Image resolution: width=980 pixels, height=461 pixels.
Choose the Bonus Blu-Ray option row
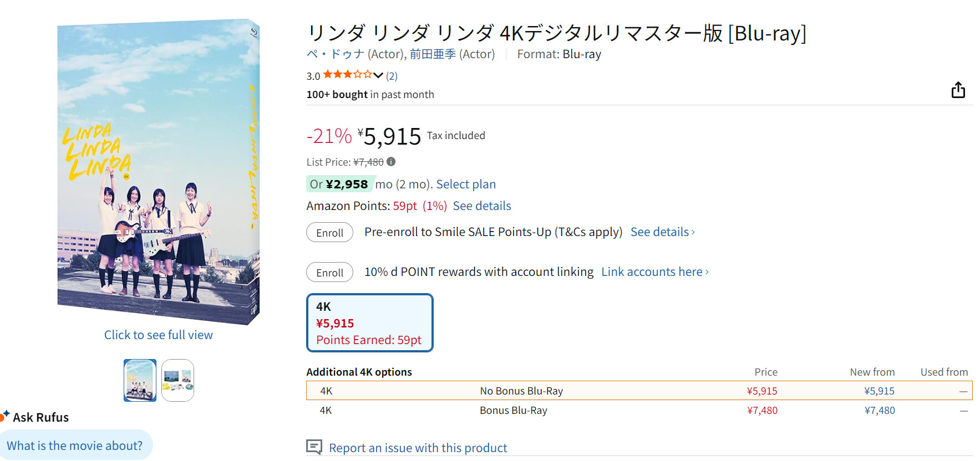tap(514, 411)
